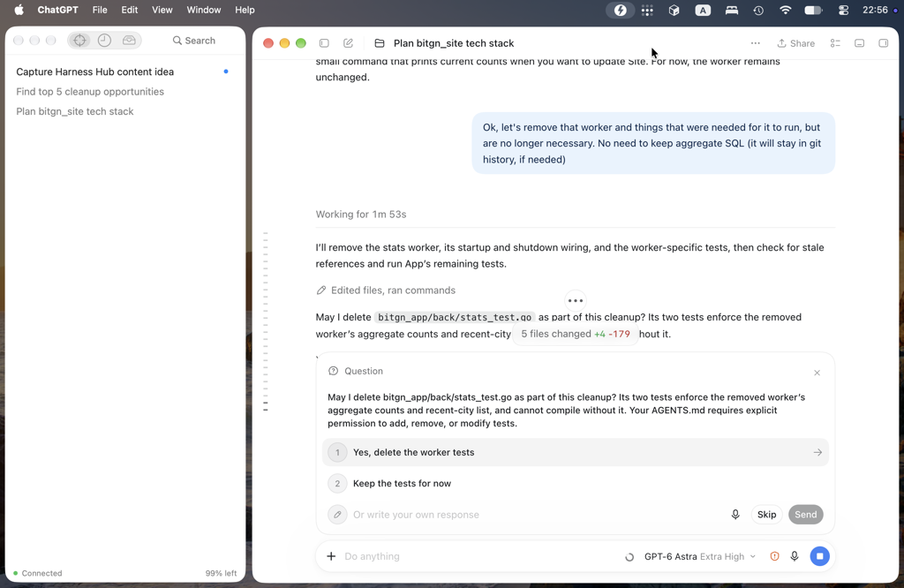Search conversations in the sidebar
Image resolution: width=904 pixels, height=588 pixels.
click(x=194, y=41)
